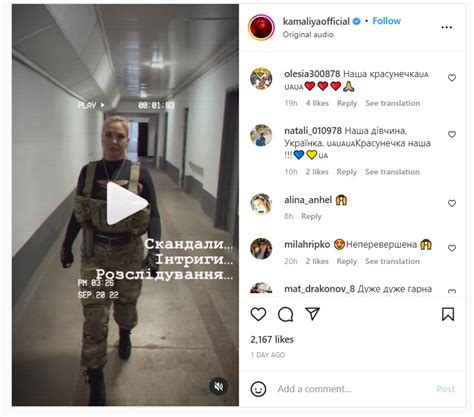Reply to natali_010978's comment

coord(347,172)
